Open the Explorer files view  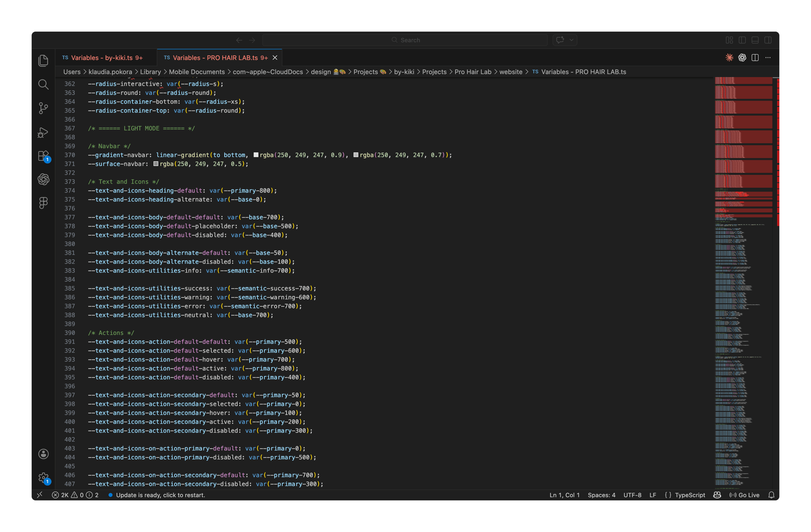43,60
